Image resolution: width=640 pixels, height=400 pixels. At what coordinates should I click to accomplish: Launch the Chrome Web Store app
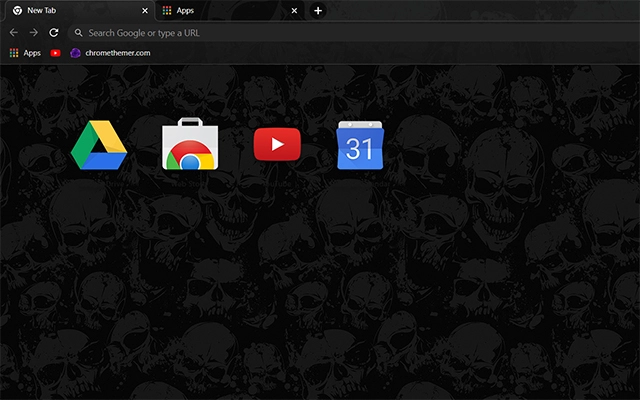click(190, 144)
